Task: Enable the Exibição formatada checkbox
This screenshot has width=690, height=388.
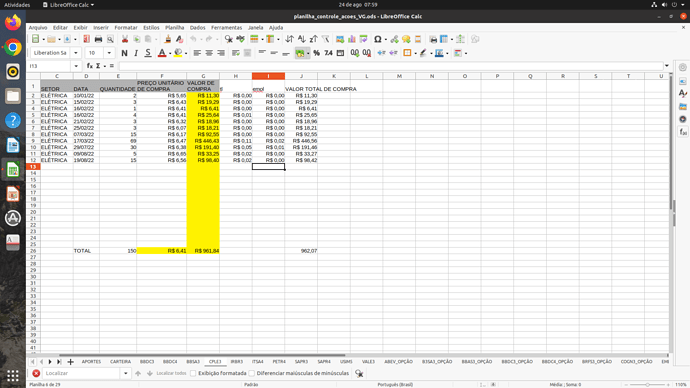Action: 193,373
